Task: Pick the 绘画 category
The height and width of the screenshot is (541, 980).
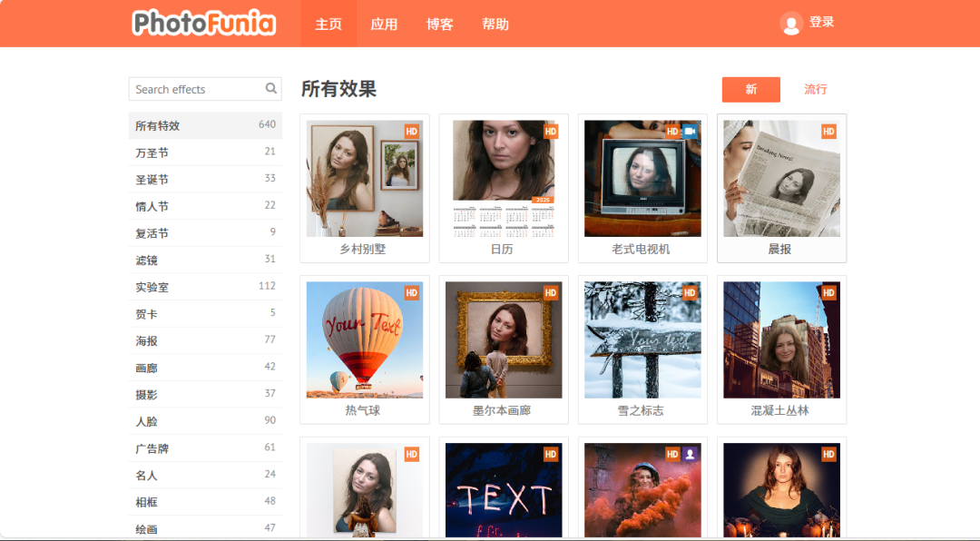Action: point(205,528)
